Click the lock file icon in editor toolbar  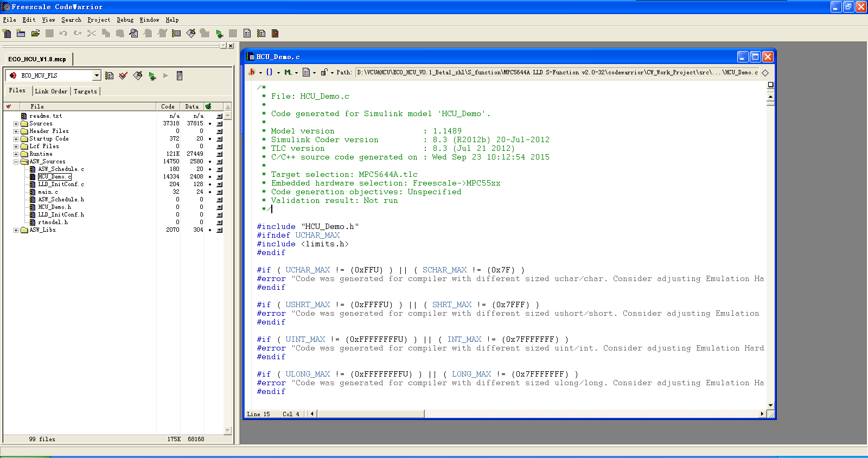[324, 72]
